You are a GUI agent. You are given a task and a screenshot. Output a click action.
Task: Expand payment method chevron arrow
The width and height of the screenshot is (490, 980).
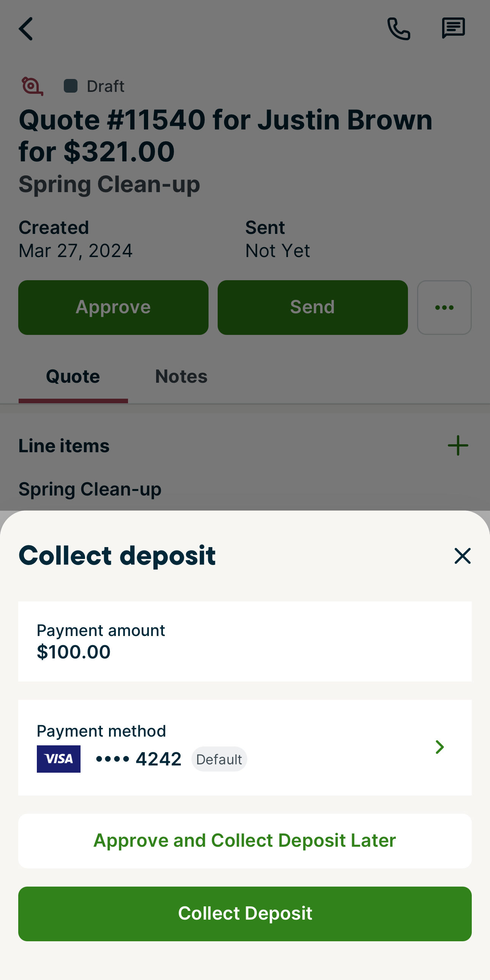(x=439, y=747)
